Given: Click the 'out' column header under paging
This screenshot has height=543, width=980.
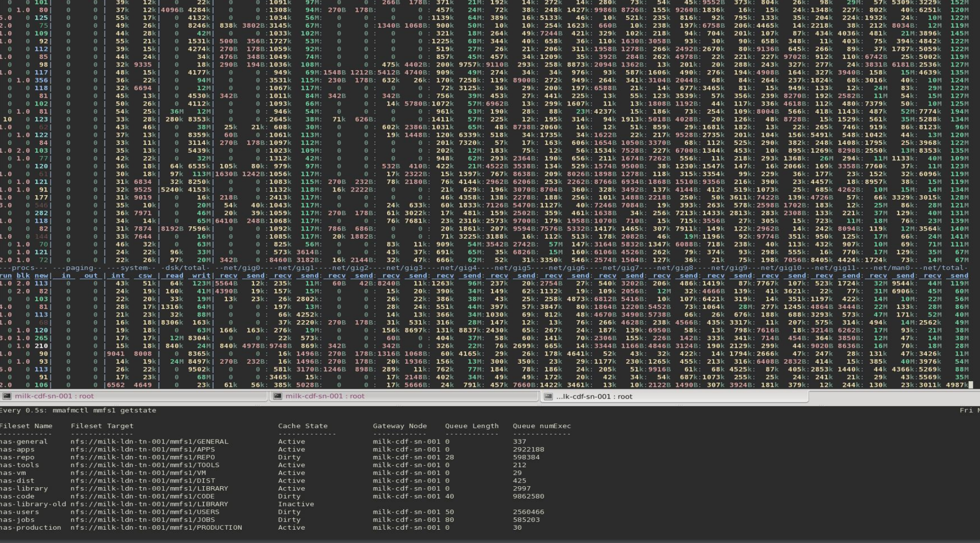Looking at the screenshot, I should click(91, 276).
